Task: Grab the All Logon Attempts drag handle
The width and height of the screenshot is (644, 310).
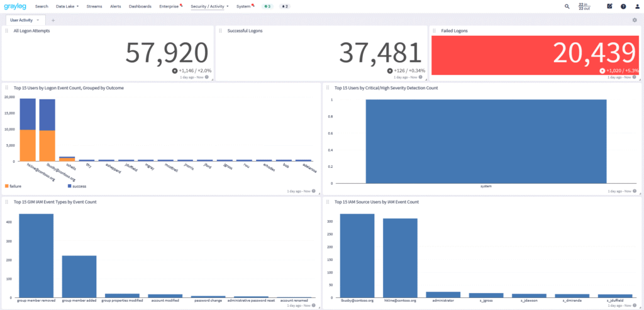Action: [x=6, y=31]
